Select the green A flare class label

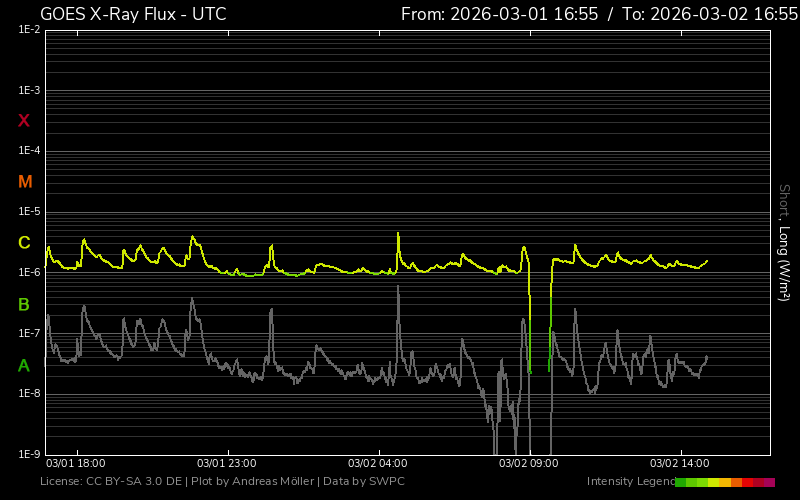pos(24,365)
